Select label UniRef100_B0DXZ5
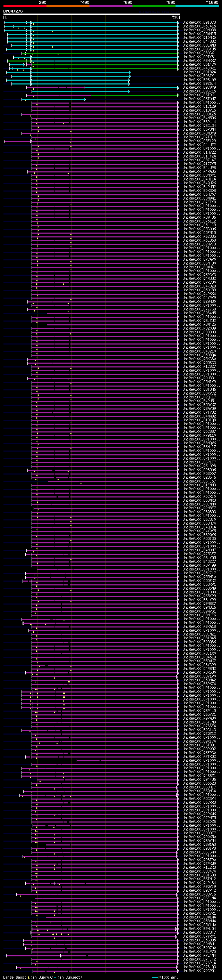This screenshot has height=980, width=222. [199, 114]
